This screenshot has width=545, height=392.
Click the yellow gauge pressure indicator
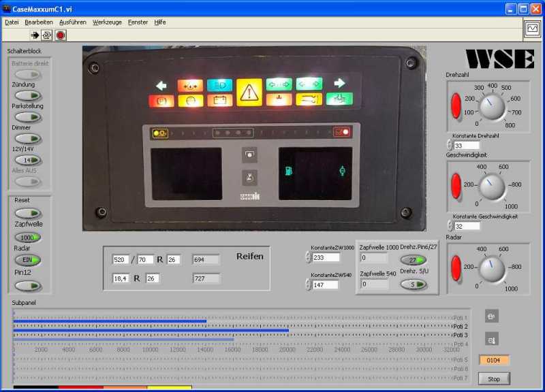pyautogui.click(x=191, y=101)
